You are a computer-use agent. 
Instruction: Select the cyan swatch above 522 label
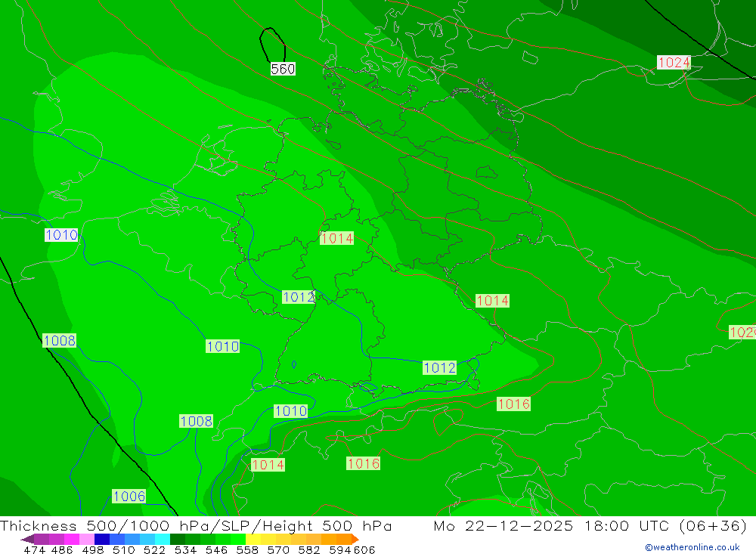pos(163,539)
